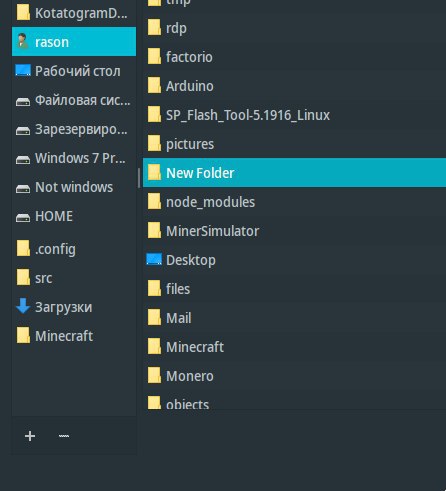Select the rdp folder name
Image resolution: width=446 pixels, height=491 pixels.
tap(176, 28)
